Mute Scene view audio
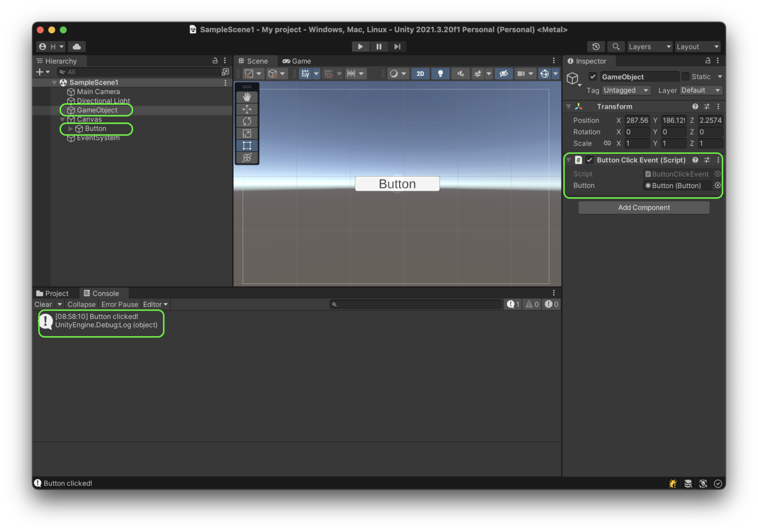The image size is (758, 532). [x=460, y=73]
